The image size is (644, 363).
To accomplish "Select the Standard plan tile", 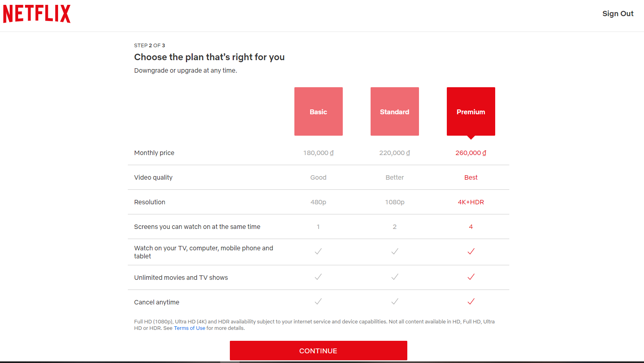I will coord(394,111).
